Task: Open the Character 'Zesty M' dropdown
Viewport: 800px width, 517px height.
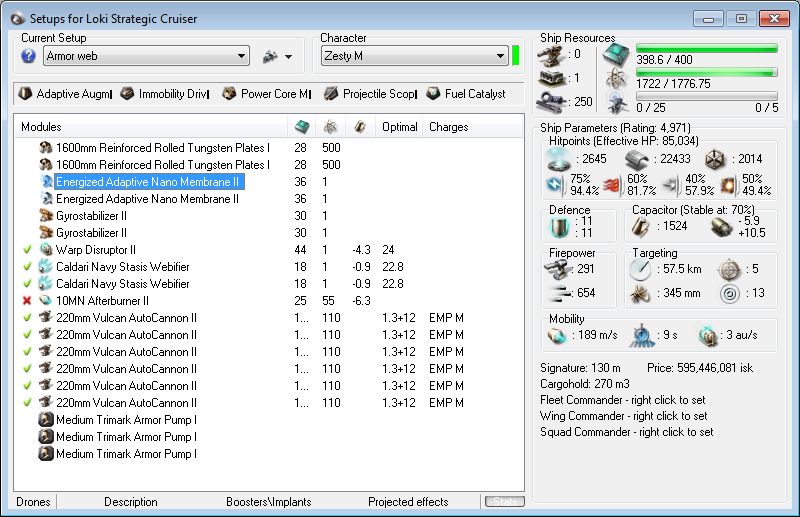Action: (415, 56)
